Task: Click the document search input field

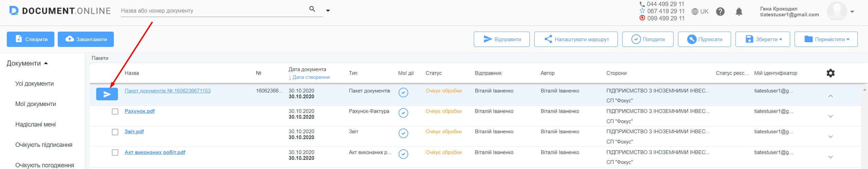Action: pyautogui.click(x=213, y=11)
